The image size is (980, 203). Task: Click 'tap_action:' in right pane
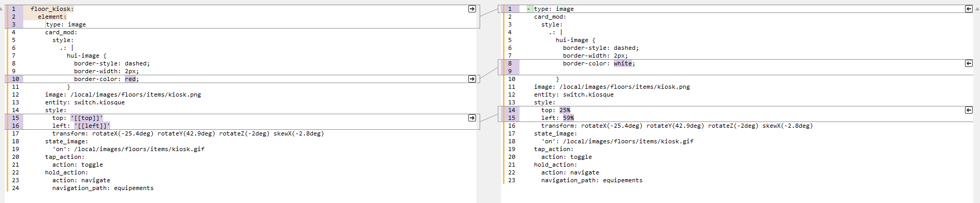coord(554,149)
